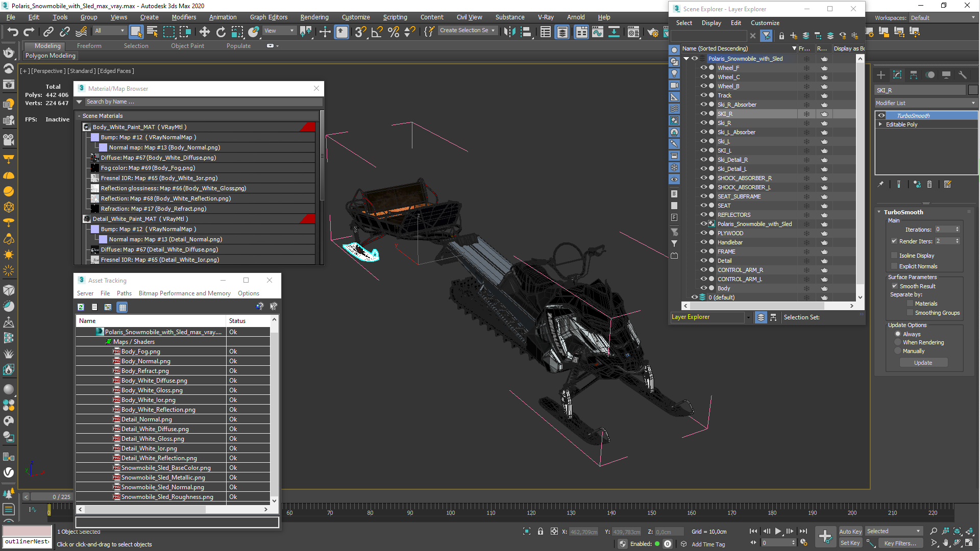Switch Asset Tracking to table view
The height and width of the screenshot is (551, 980).
122,307
